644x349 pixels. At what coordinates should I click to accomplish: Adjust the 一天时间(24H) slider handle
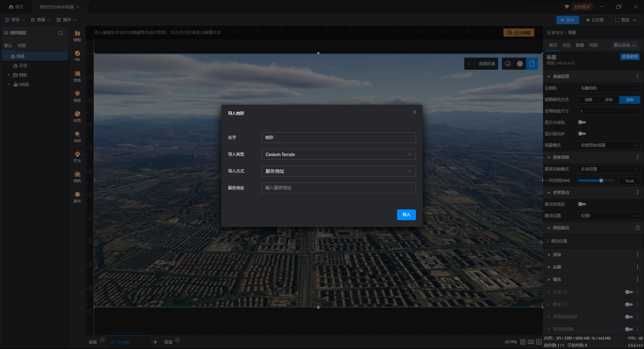(601, 181)
